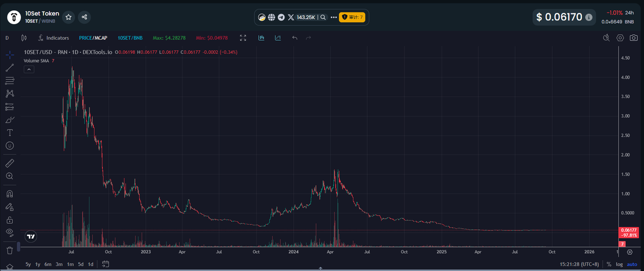
Task: Add 10Set Token to favorites with star
Action: click(69, 17)
